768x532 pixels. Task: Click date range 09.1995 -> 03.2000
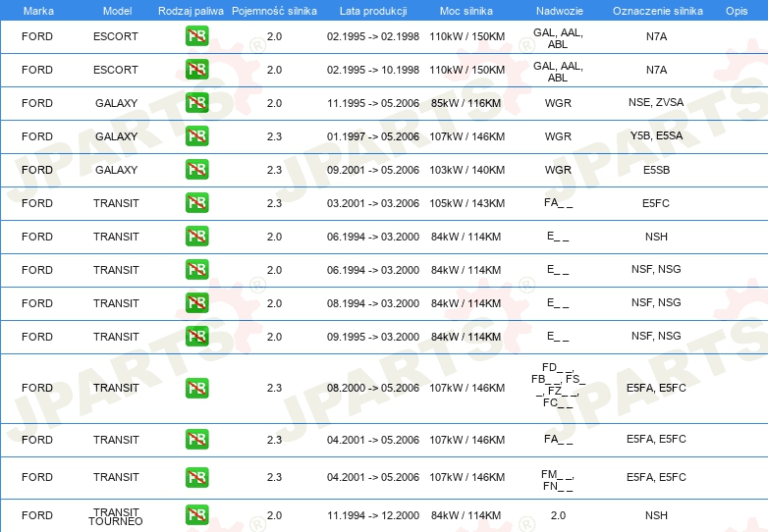pos(373,337)
